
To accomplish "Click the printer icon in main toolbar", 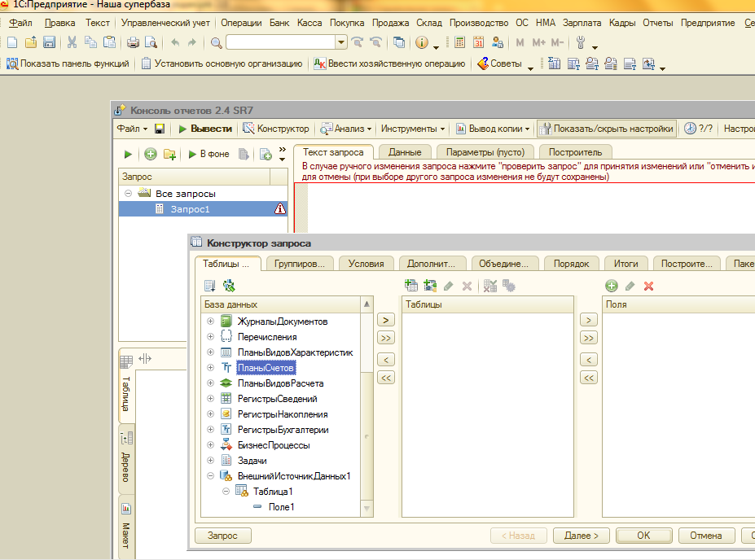I will [x=134, y=42].
